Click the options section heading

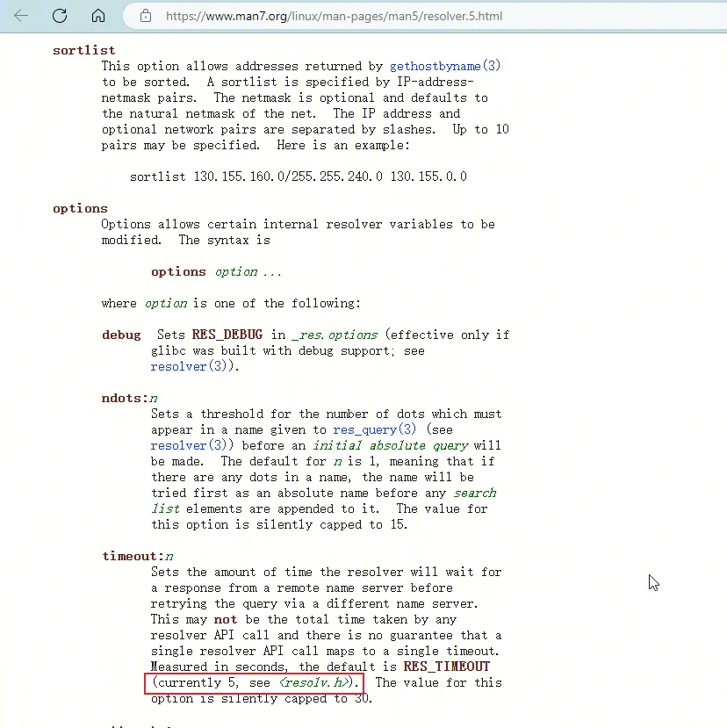80,208
